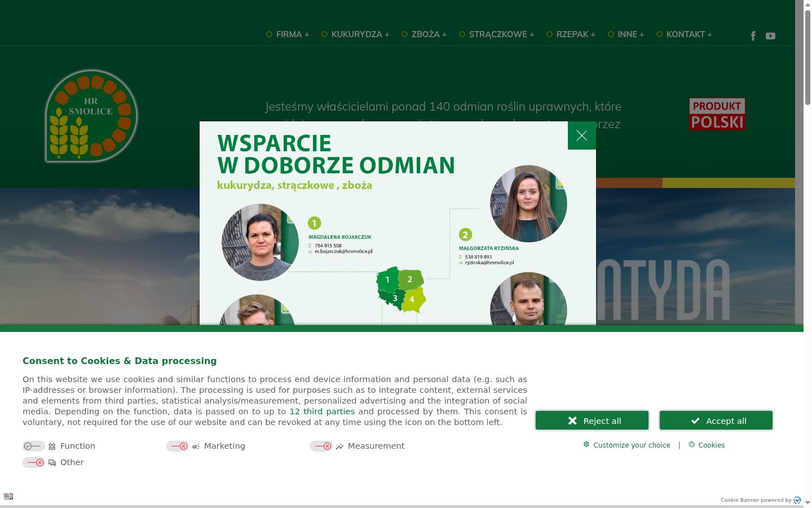Click the m.bojarczuk@hrsmolice.pl email
The width and height of the screenshot is (812, 508).
point(343,251)
